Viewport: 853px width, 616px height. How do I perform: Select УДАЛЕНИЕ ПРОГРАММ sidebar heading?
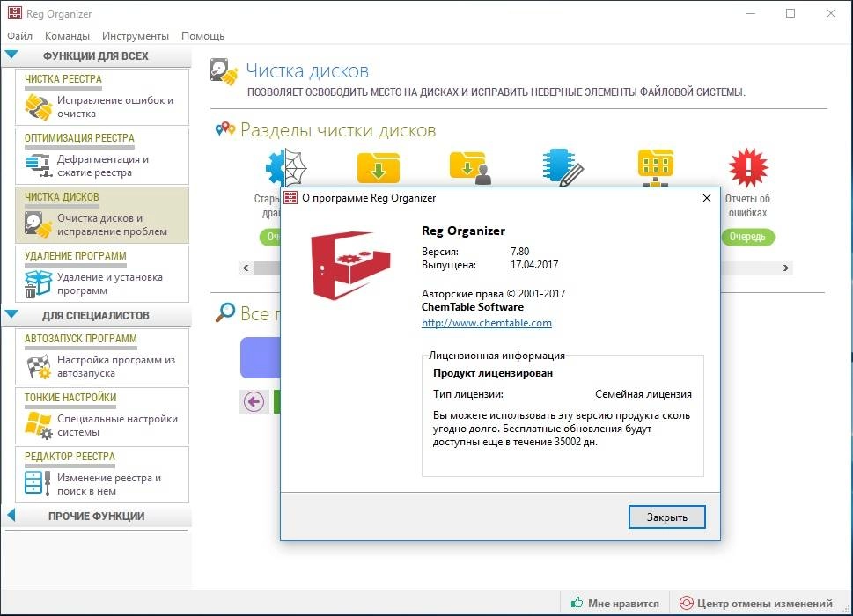(x=75, y=255)
